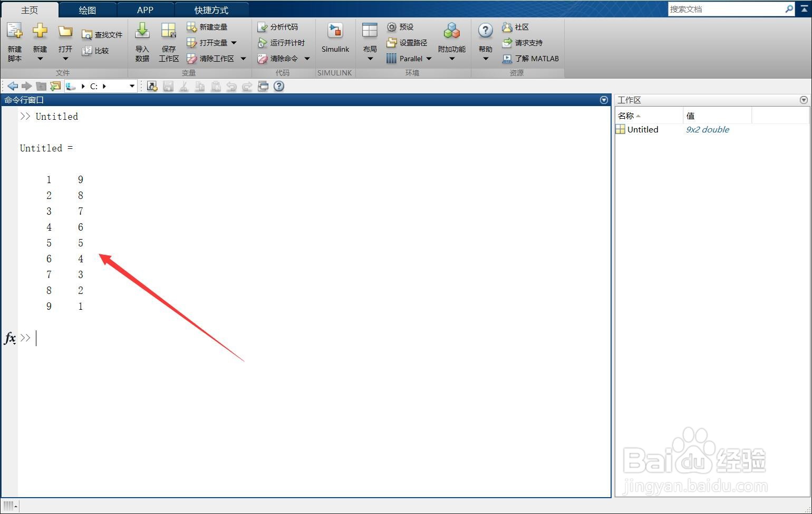Click 9x2 double value cell
This screenshot has width=812, height=514.
coord(708,129)
